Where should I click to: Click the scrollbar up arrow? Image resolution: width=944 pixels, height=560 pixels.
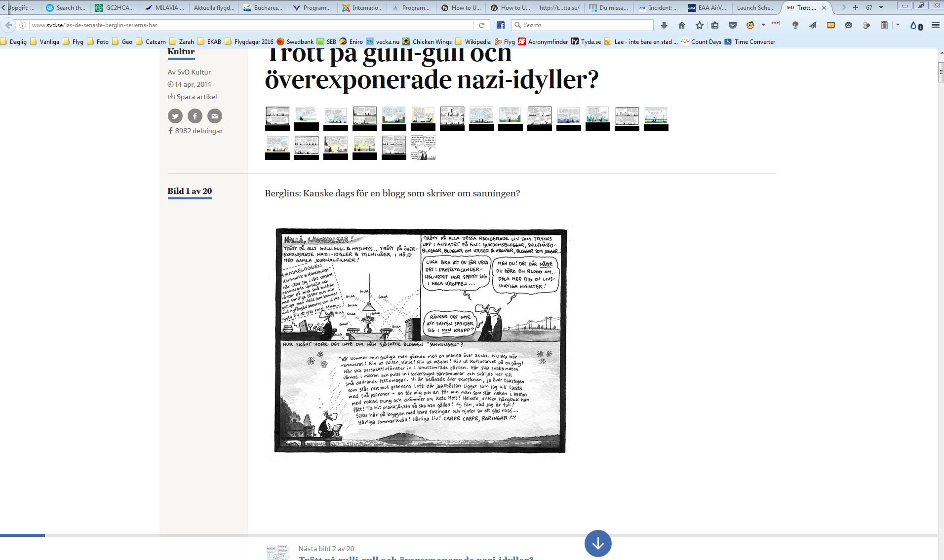(941, 53)
